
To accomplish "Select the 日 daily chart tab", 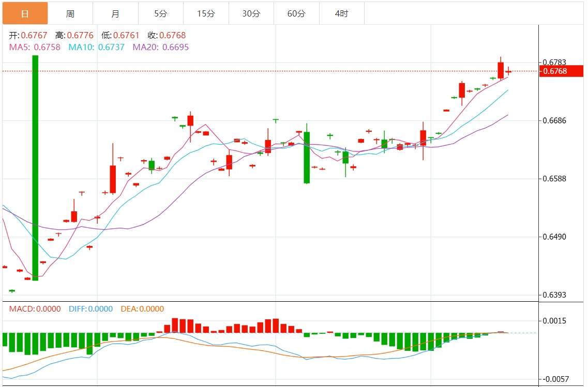I will coord(25,13).
